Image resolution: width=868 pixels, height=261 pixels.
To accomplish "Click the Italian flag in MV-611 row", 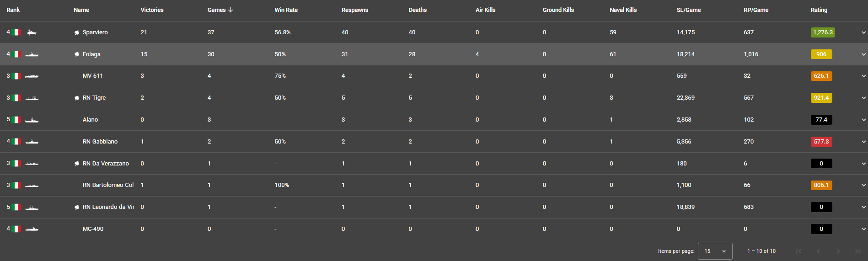I will (16, 76).
